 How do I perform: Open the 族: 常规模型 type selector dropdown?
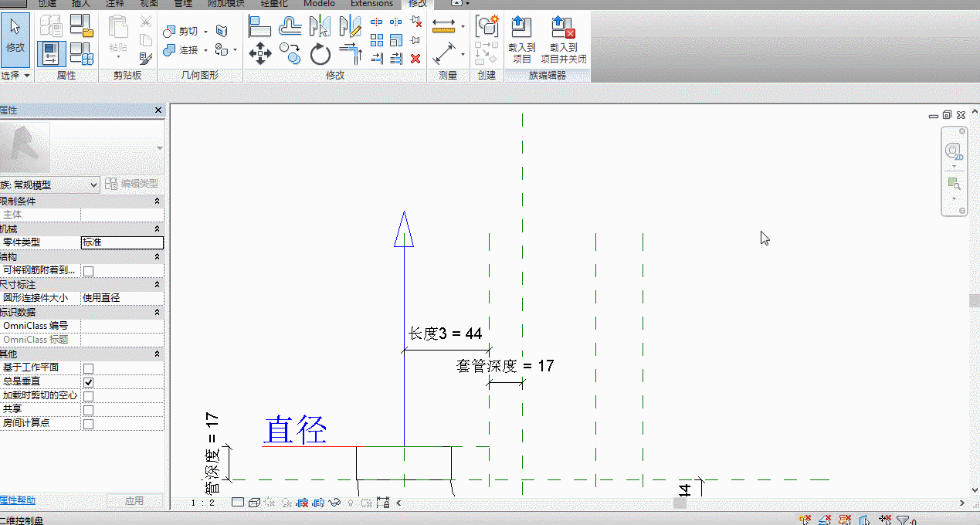point(50,185)
